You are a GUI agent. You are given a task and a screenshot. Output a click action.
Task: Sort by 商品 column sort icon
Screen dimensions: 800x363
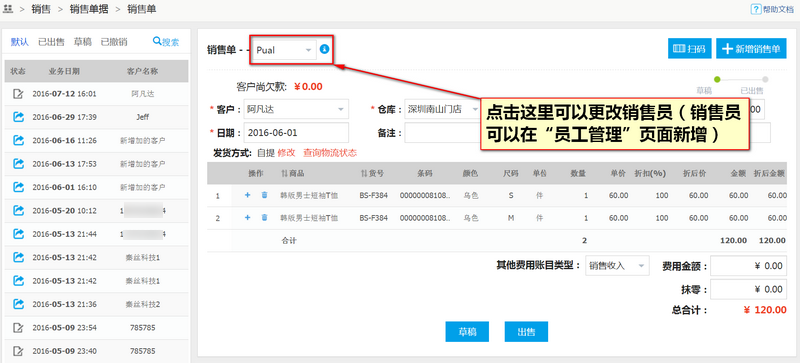pos(284,174)
